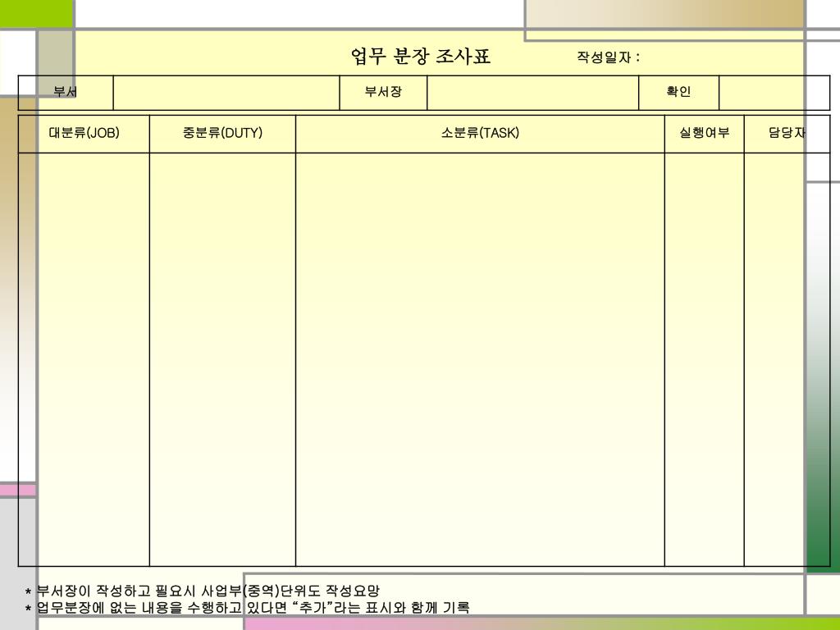Click the footnote starting '업무분장에 없는 내용을'

(x=248, y=608)
